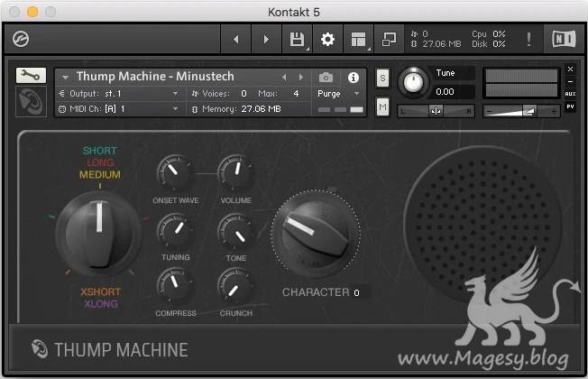Select next instrument with header right arrow
588x379 pixels.
point(300,78)
